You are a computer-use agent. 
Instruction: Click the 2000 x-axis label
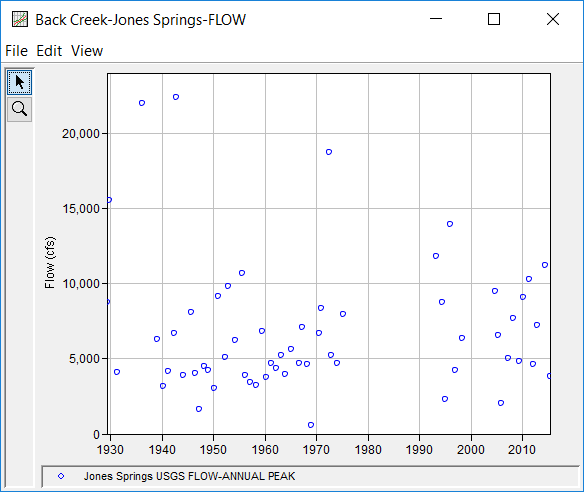(x=471, y=450)
